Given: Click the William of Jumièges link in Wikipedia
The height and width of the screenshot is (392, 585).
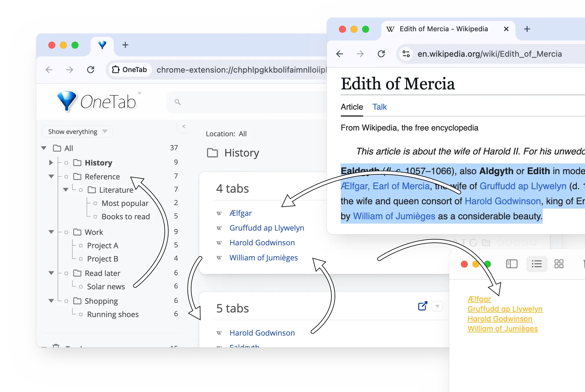Looking at the screenshot, I should tap(394, 216).
